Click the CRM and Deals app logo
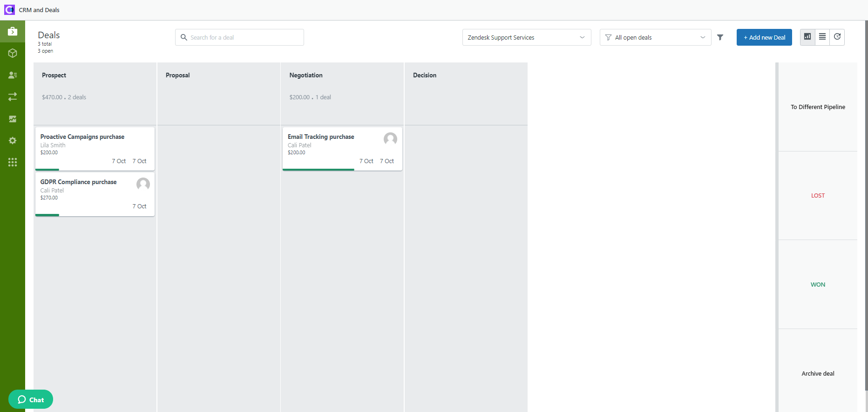 9,10
